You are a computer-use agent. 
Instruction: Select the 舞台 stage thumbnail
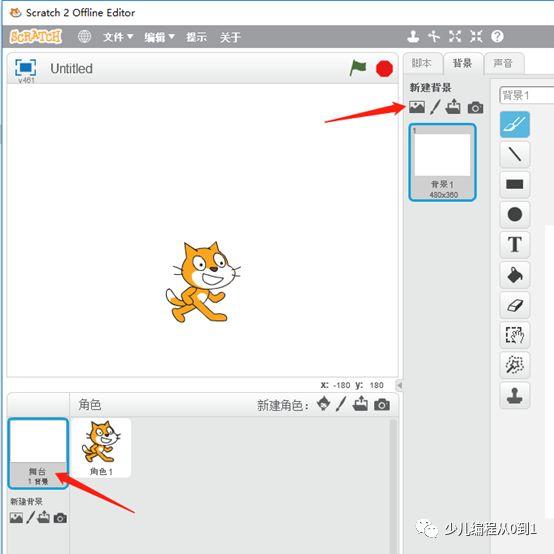pos(38,453)
